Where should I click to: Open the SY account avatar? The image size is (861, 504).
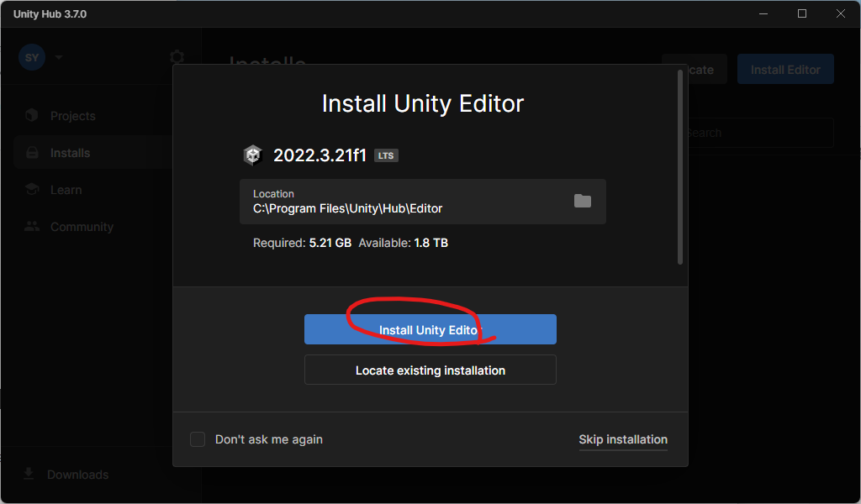[x=32, y=58]
